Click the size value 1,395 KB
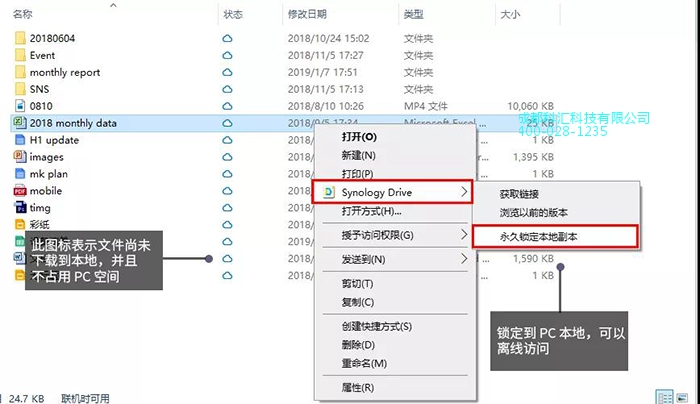 coord(533,157)
